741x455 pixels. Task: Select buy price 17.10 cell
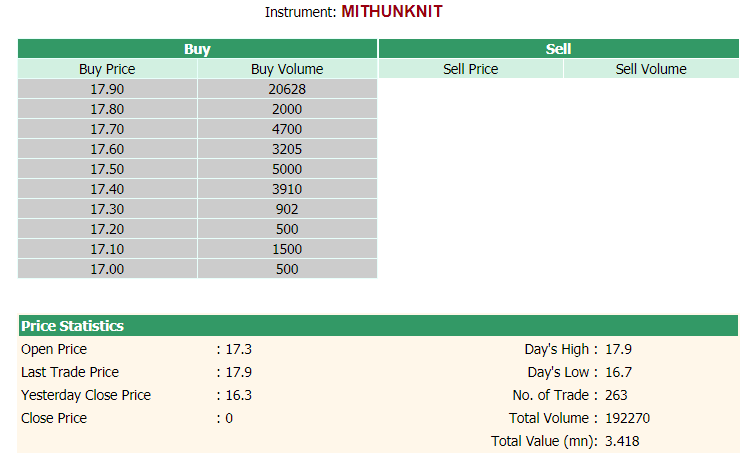[107, 249]
